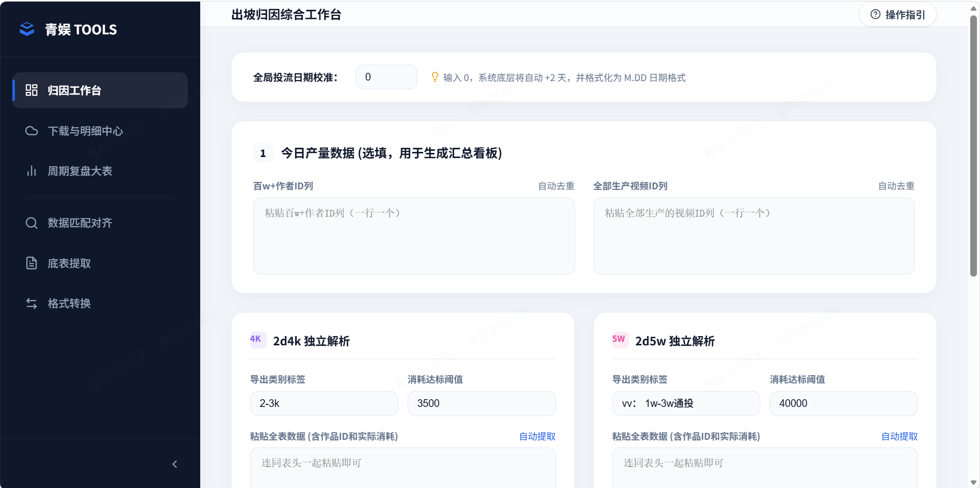Focus 2d4k 粘贴全表数据 textarea
The height and width of the screenshot is (488, 980).
403,467
